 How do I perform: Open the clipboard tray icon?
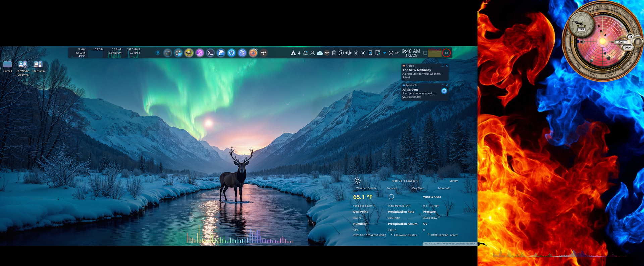pyautogui.click(x=334, y=53)
